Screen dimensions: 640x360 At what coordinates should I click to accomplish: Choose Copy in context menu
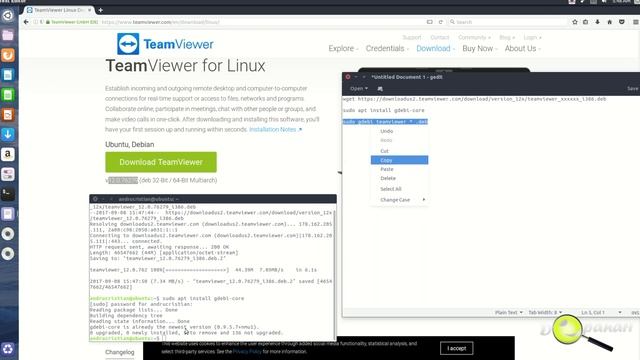point(399,160)
